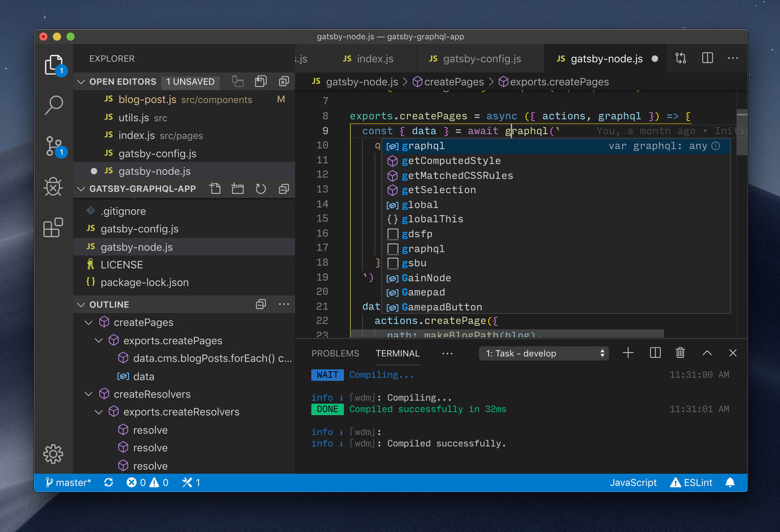Click the master* branch indicator
The height and width of the screenshot is (532, 780).
tap(68, 482)
